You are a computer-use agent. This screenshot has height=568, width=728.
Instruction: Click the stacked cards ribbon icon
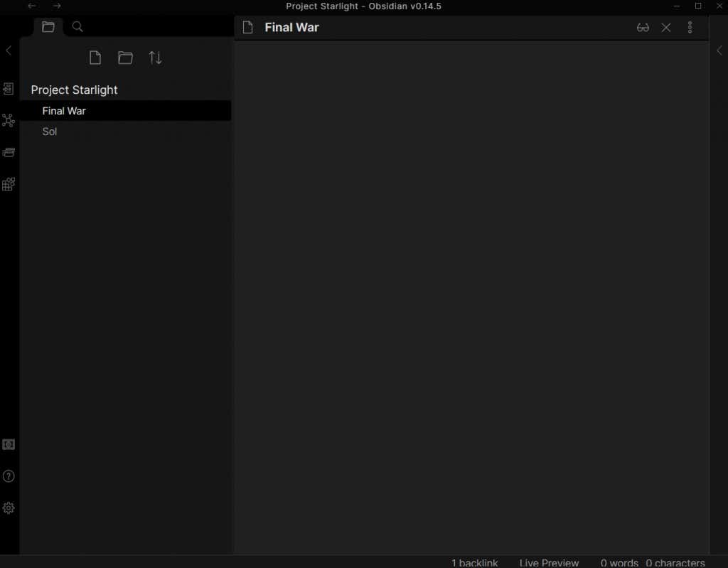point(9,152)
